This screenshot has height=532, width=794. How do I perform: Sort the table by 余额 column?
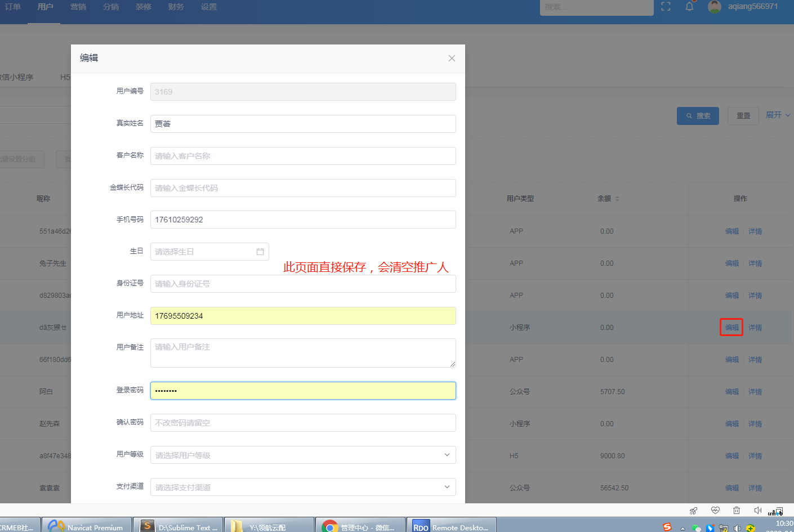pyautogui.click(x=617, y=199)
